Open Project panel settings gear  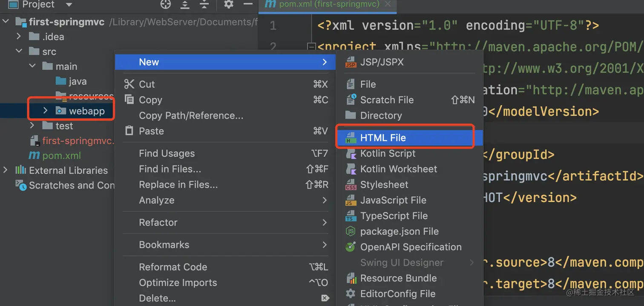(x=229, y=5)
